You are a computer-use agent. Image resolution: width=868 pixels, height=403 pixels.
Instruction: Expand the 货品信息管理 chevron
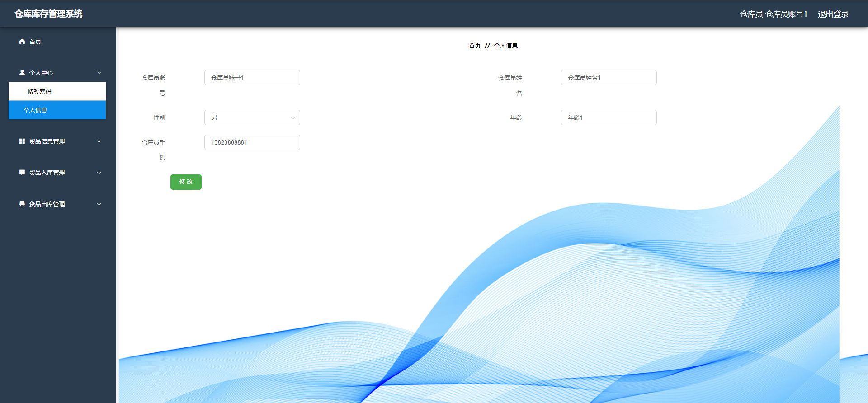click(99, 141)
